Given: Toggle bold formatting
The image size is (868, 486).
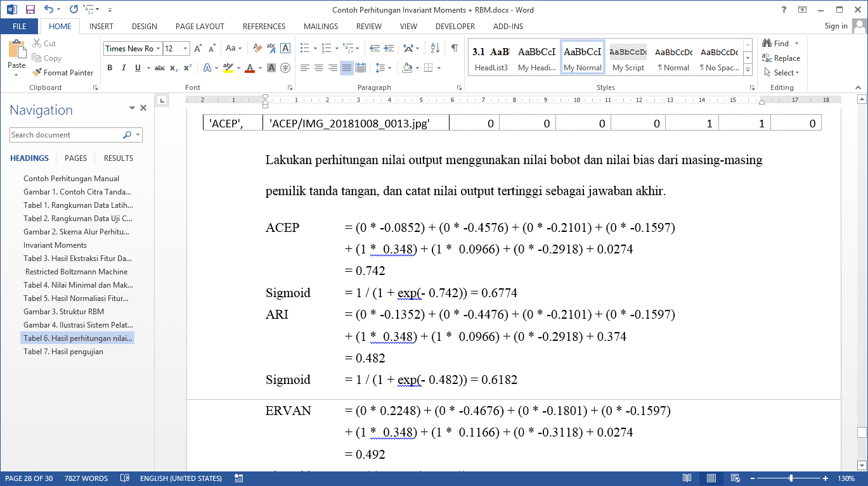Looking at the screenshot, I should (x=110, y=68).
